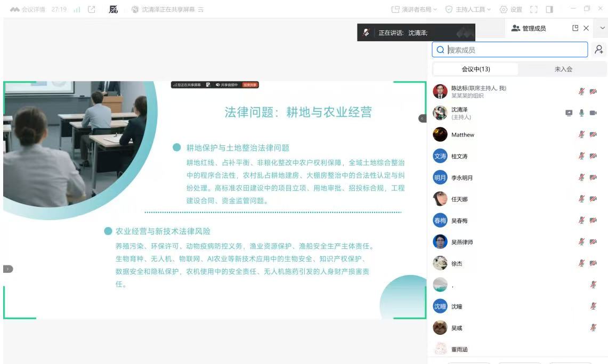Switch to the 未入会 tab
This screenshot has height=364, width=608.
(x=563, y=69)
